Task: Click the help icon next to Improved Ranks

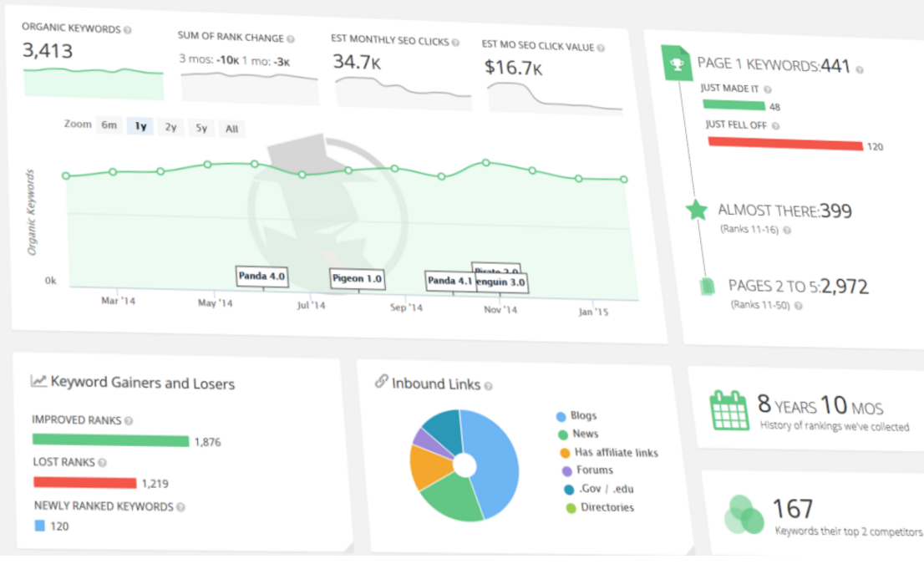Action: [x=129, y=421]
